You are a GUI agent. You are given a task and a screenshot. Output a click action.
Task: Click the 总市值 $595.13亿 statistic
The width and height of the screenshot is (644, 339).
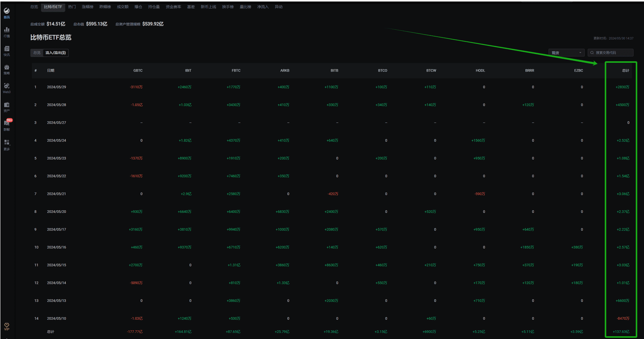[90, 24]
